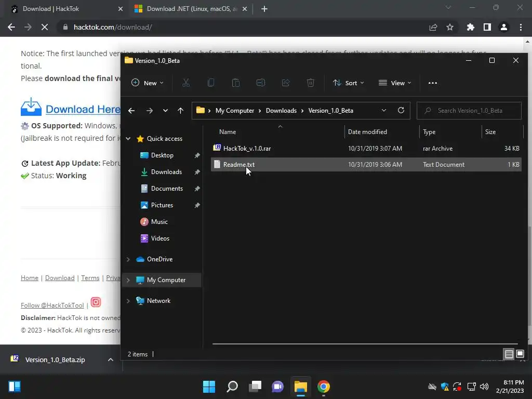Open the volume speaker icon in system tray
The height and width of the screenshot is (399, 532).
click(484, 387)
